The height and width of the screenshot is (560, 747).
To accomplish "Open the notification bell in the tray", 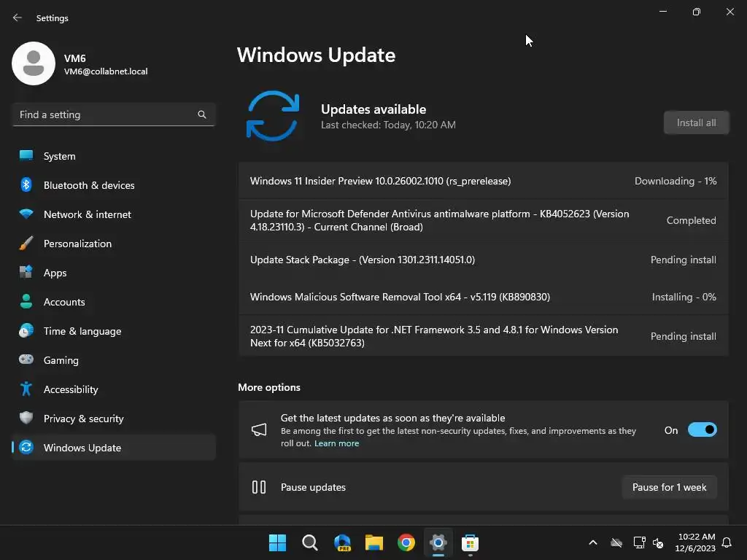I will (727, 542).
